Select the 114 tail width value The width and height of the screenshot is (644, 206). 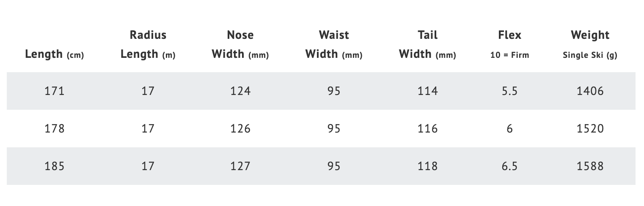[x=427, y=91]
